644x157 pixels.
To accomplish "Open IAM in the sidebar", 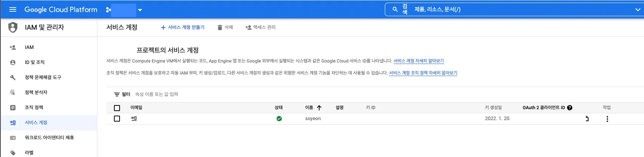I will coord(29,47).
